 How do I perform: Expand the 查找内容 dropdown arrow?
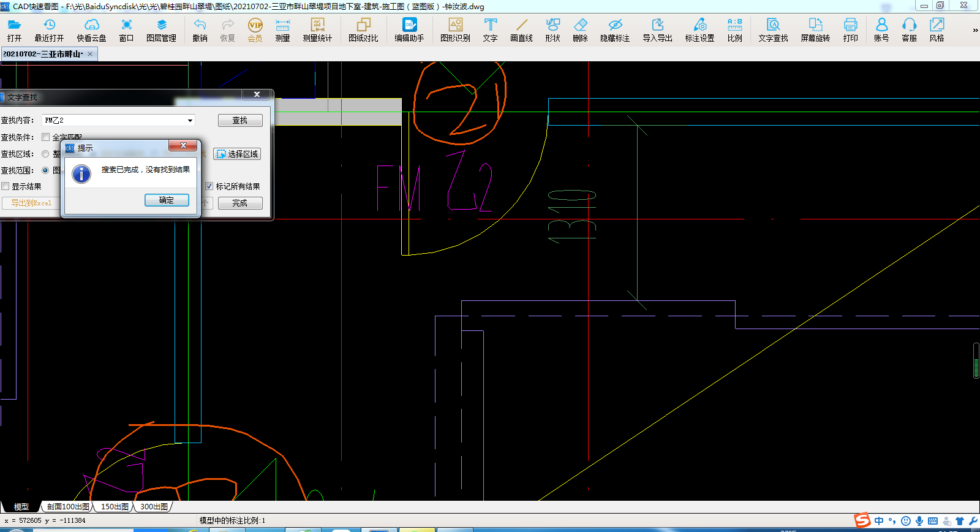click(190, 121)
